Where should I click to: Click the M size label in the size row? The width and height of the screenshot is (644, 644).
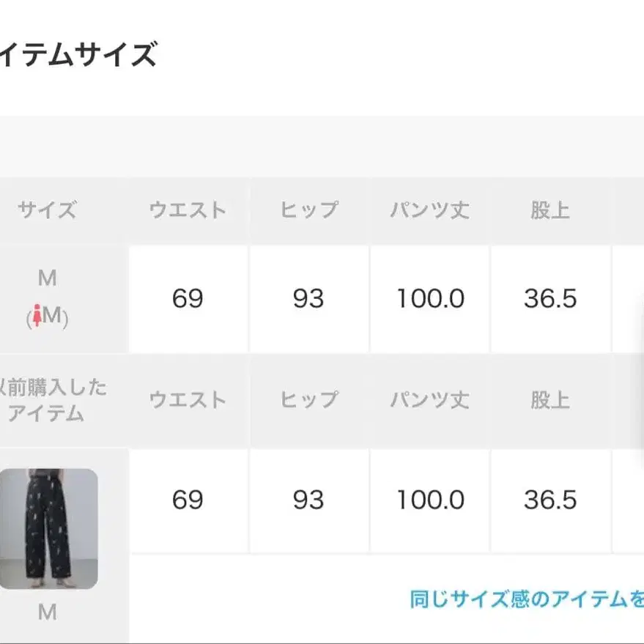pos(47,278)
